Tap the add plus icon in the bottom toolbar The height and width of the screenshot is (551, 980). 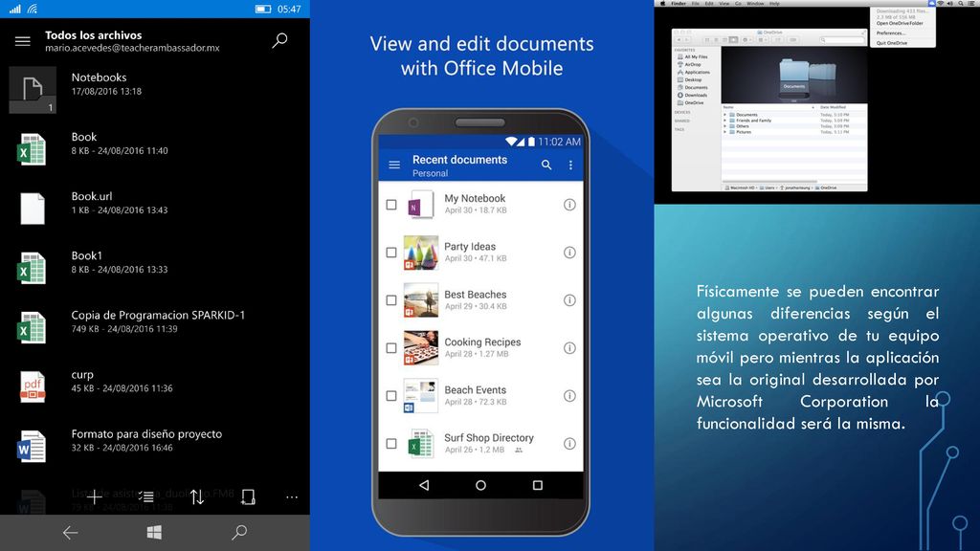[94, 496]
